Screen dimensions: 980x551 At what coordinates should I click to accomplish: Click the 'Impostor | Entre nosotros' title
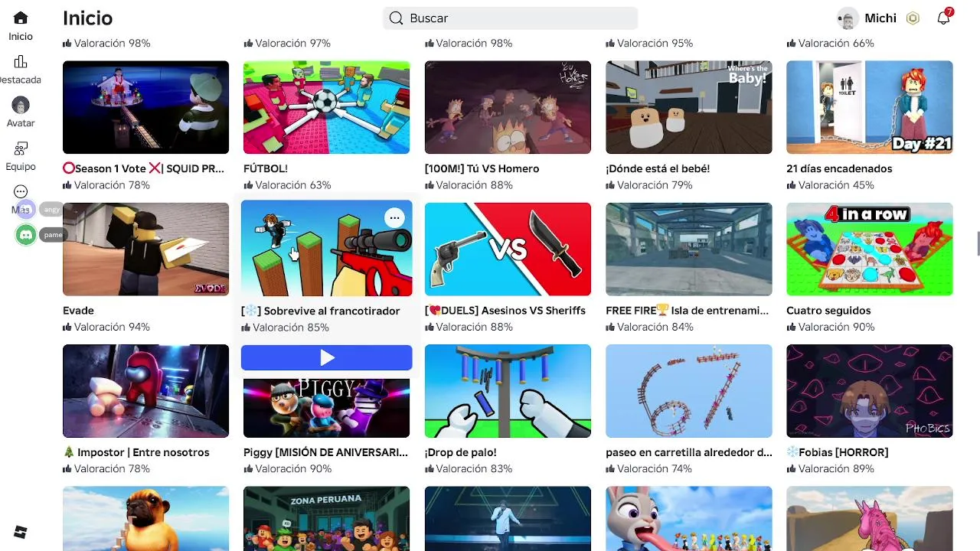pyautogui.click(x=136, y=452)
